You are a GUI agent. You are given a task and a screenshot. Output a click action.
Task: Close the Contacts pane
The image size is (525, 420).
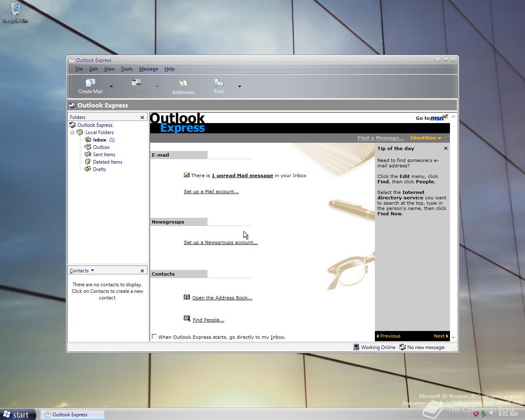click(142, 271)
